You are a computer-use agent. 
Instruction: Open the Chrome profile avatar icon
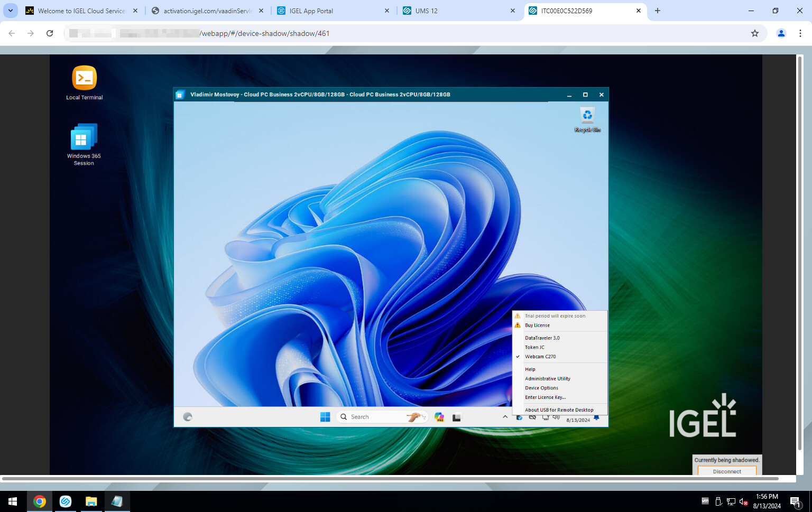(781, 33)
